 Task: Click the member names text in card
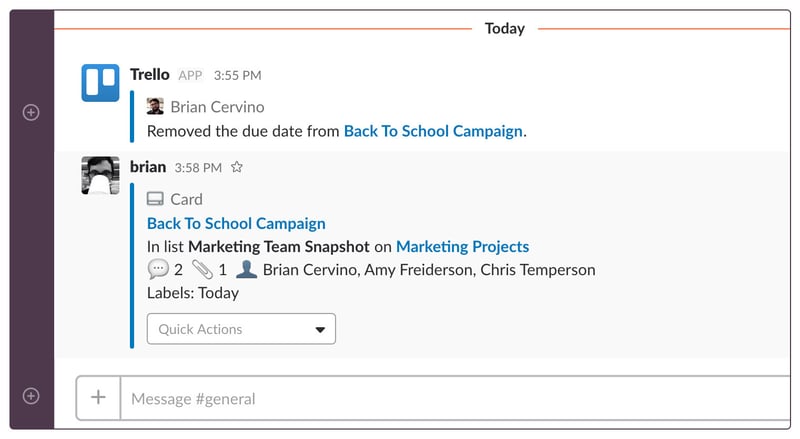click(429, 270)
